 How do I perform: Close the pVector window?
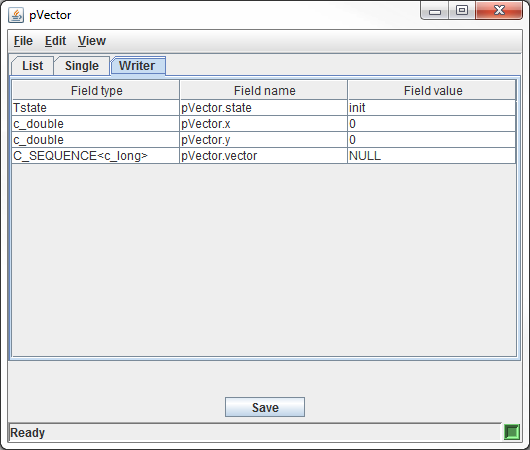click(499, 10)
